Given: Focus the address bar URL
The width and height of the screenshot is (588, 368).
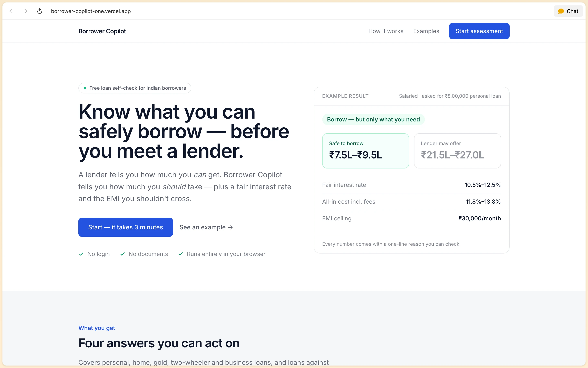Looking at the screenshot, I should [x=91, y=11].
